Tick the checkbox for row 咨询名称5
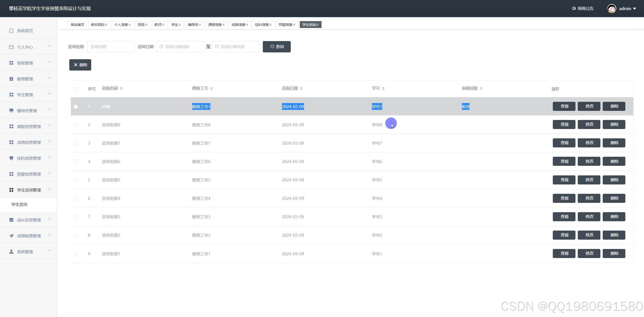 pyautogui.click(x=76, y=180)
